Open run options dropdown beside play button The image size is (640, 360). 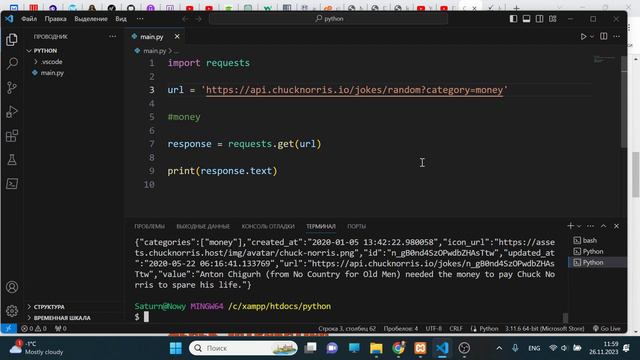pos(592,37)
